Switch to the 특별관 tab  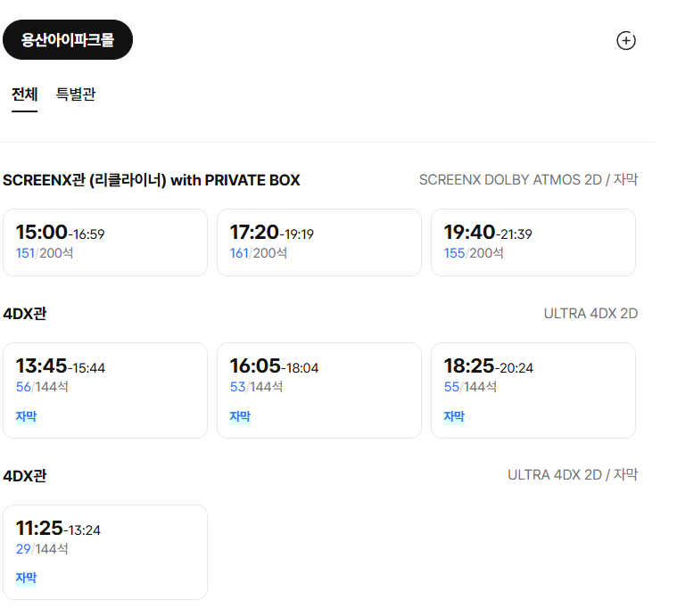(x=76, y=94)
